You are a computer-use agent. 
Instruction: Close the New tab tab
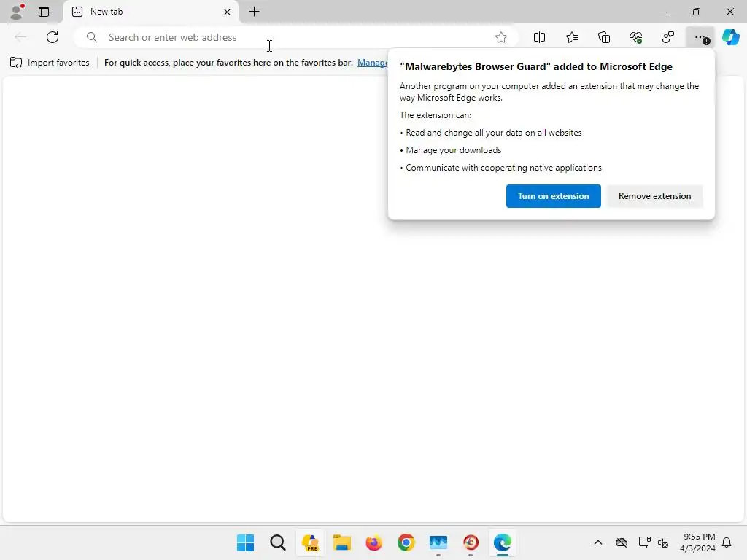pos(228,12)
